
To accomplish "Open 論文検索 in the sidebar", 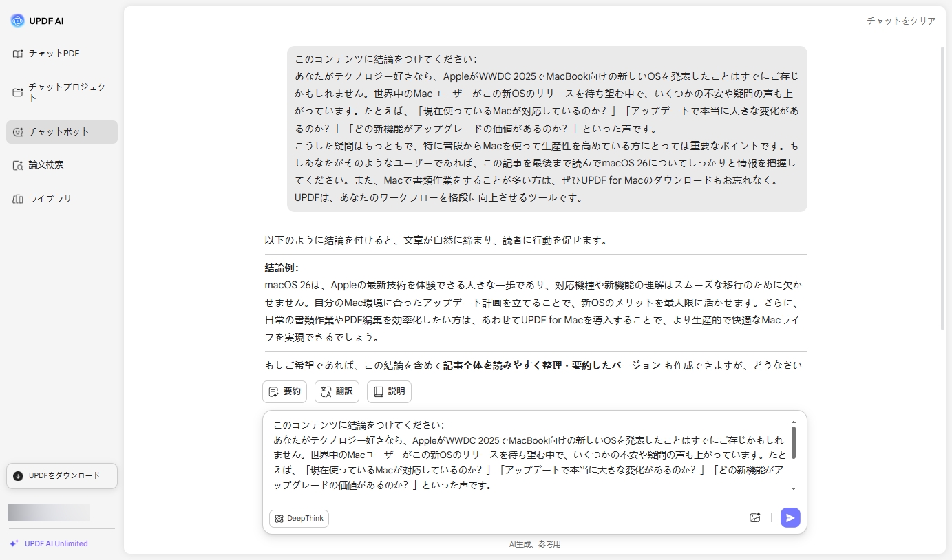I will point(62,165).
